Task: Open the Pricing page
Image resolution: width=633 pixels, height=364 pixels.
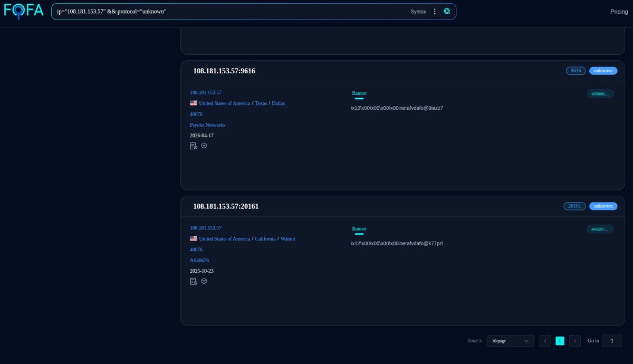Action: tap(619, 12)
